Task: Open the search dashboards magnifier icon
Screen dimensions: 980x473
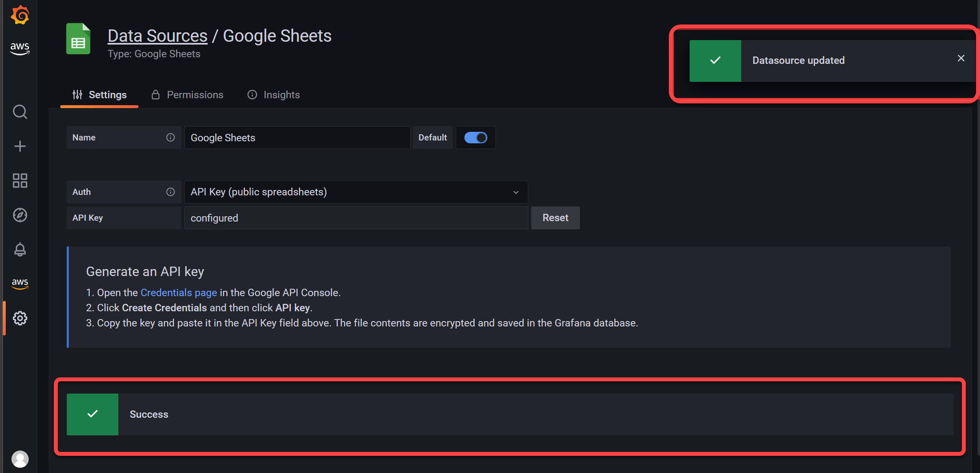Action: pos(20,112)
